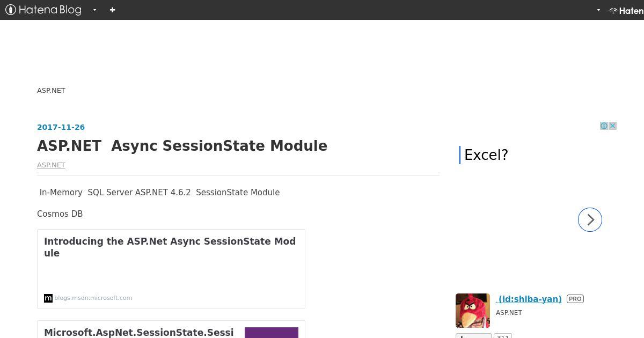Click the Hatena Blog logo
The width and height of the screenshot is (644, 338).
click(43, 10)
